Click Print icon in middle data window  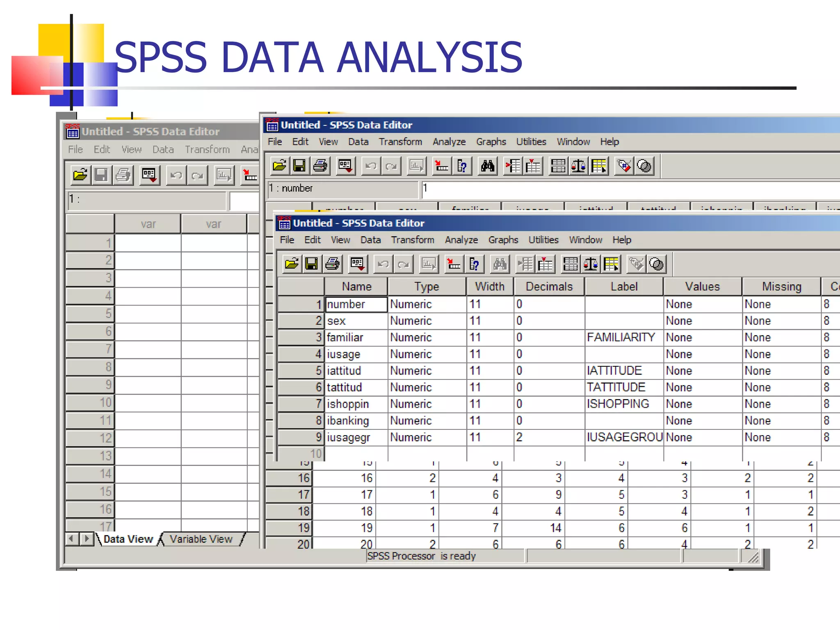(x=320, y=166)
